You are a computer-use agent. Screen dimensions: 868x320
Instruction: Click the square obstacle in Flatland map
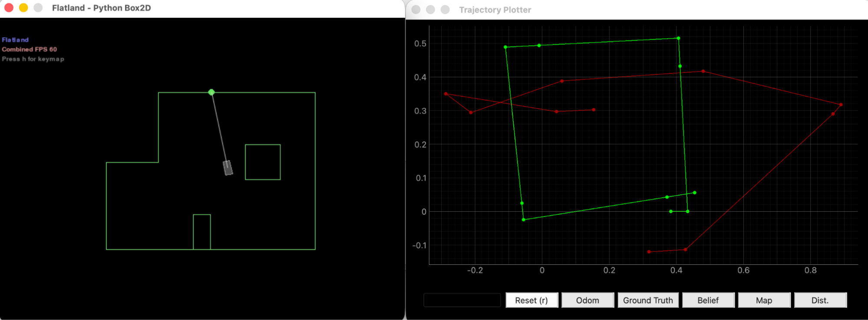[263, 162]
